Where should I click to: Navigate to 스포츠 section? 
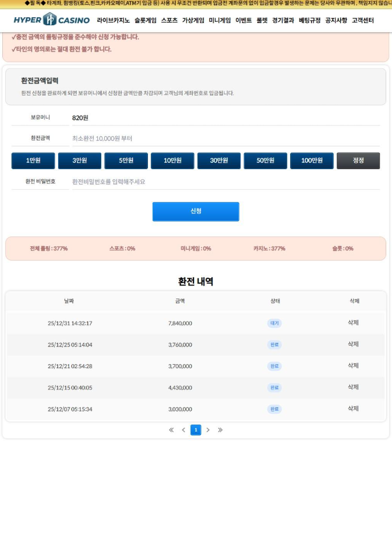point(169,20)
